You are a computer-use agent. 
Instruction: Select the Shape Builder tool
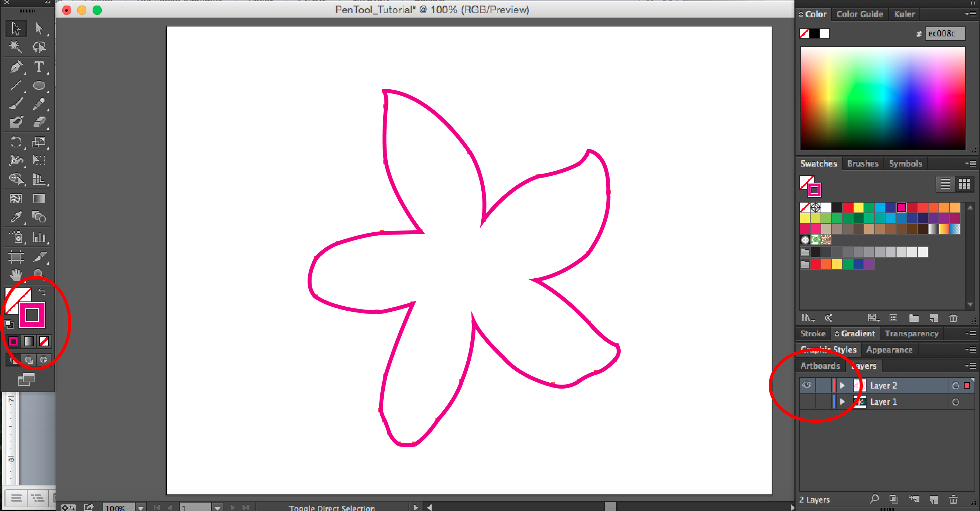click(16, 179)
